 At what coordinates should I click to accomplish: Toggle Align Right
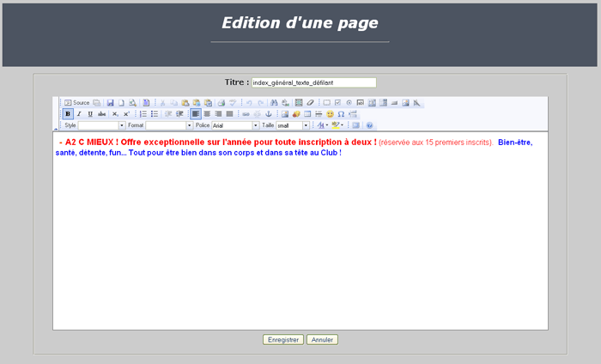[x=218, y=114]
